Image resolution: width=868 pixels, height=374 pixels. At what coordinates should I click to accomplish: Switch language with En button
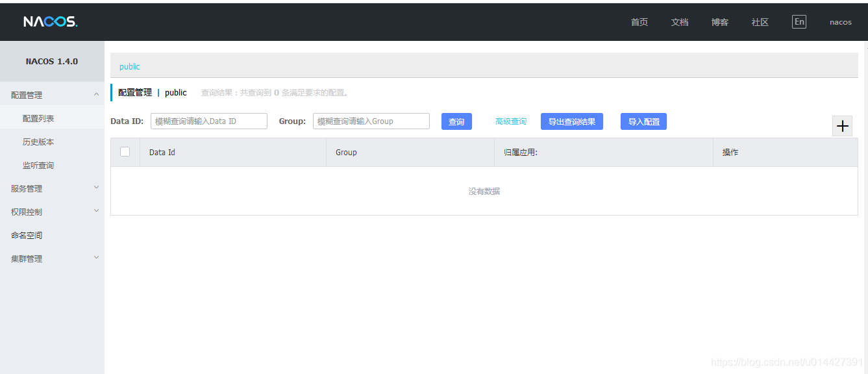tap(799, 21)
